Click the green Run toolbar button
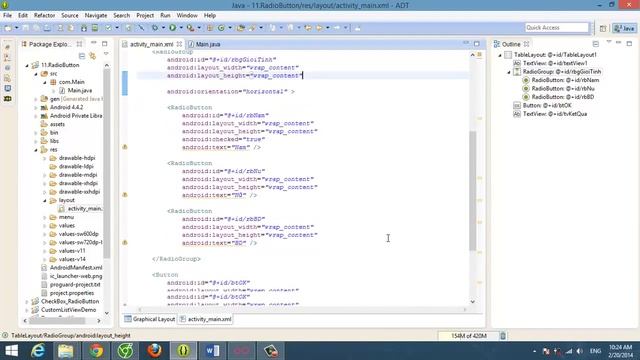This screenshot has width=640, height=360. (173, 28)
